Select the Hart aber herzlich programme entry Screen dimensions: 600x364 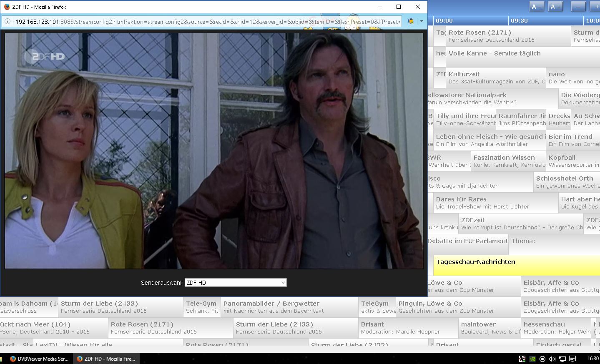pyautogui.click(x=579, y=203)
